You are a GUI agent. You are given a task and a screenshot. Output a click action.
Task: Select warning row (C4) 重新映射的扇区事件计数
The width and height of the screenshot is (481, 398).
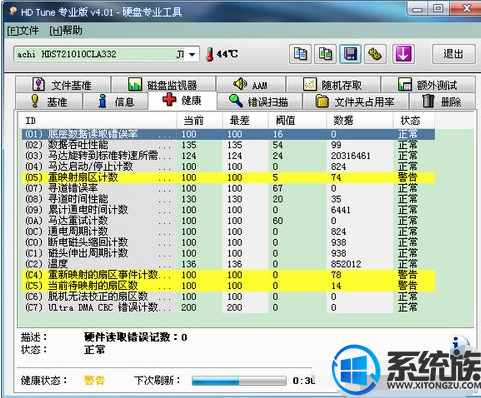pyautogui.click(x=228, y=275)
